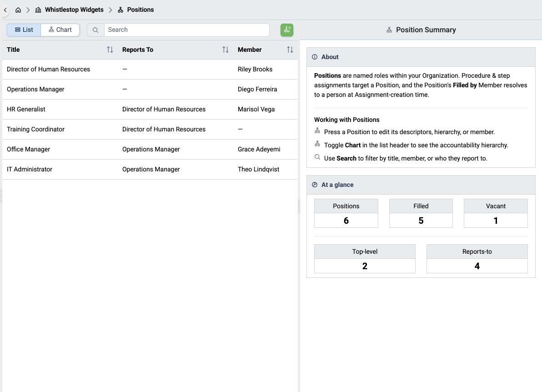The width and height of the screenshot is (542, 392).
Task: Click member Marisol Vega cell
Action: tap(256, 110)
